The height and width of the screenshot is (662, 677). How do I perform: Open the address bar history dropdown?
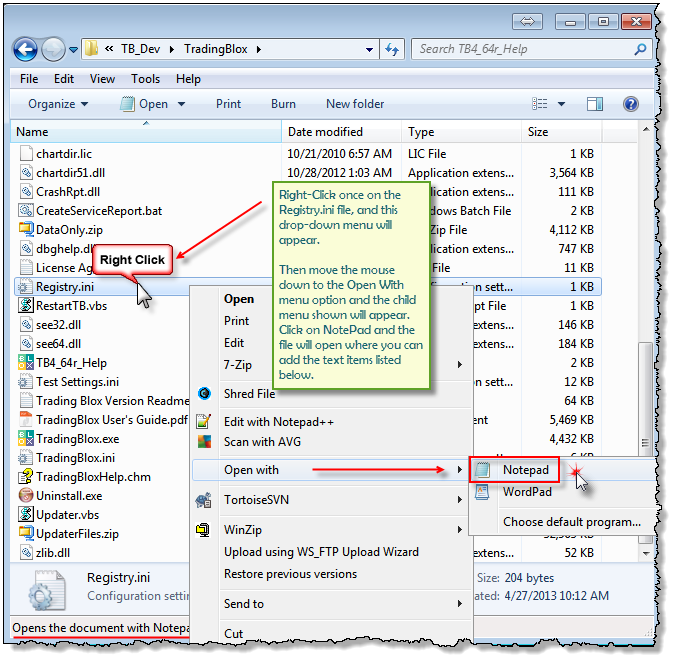[369, 50]
